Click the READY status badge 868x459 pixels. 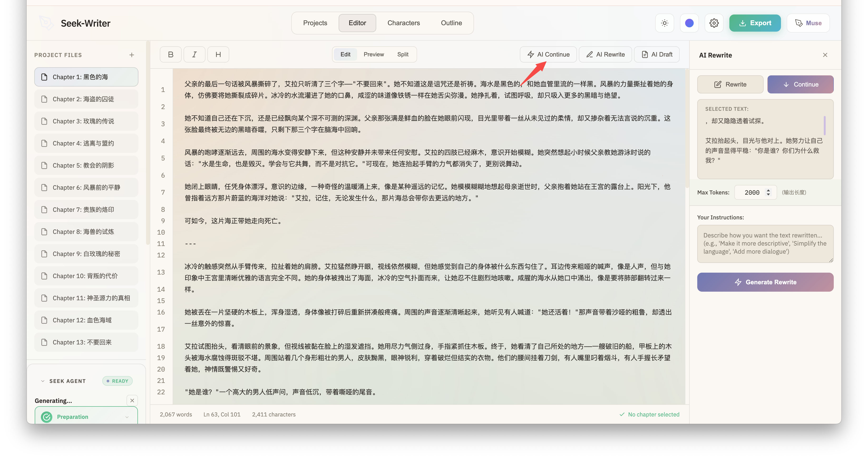117,381
